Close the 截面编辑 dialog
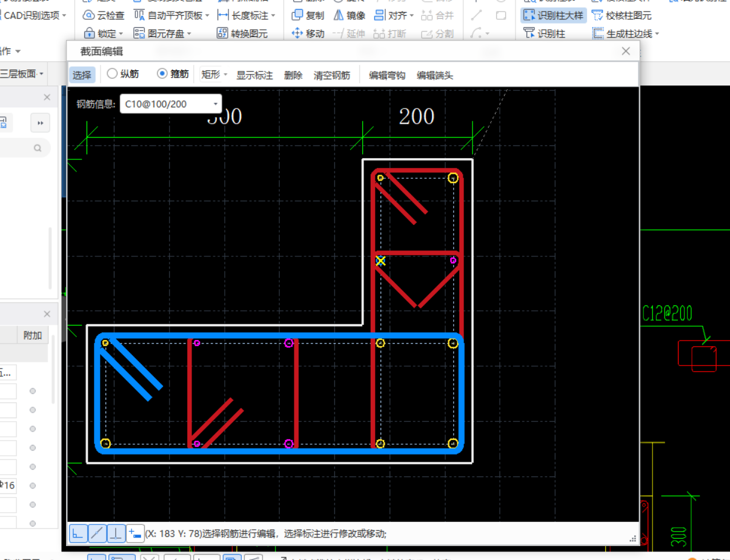Screen dimensions: 730x560 click(x=626, y=52)
